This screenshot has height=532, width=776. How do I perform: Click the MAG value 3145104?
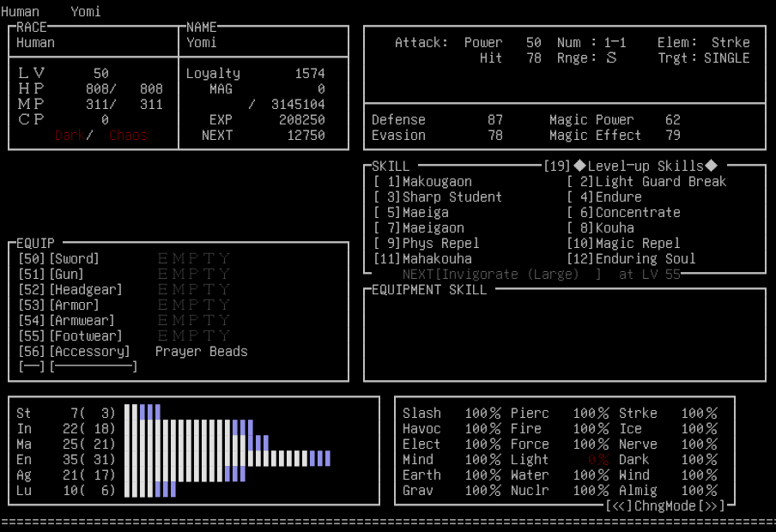point(298,105)
